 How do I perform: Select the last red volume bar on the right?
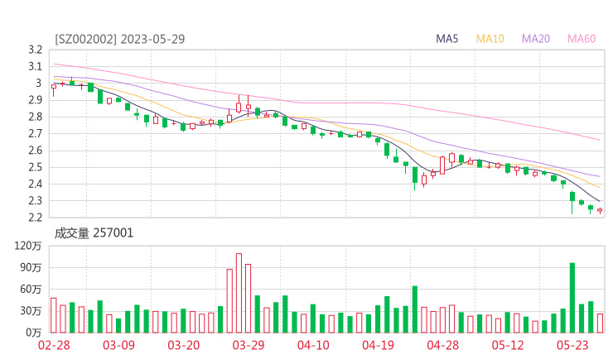[x=600, y=323]
